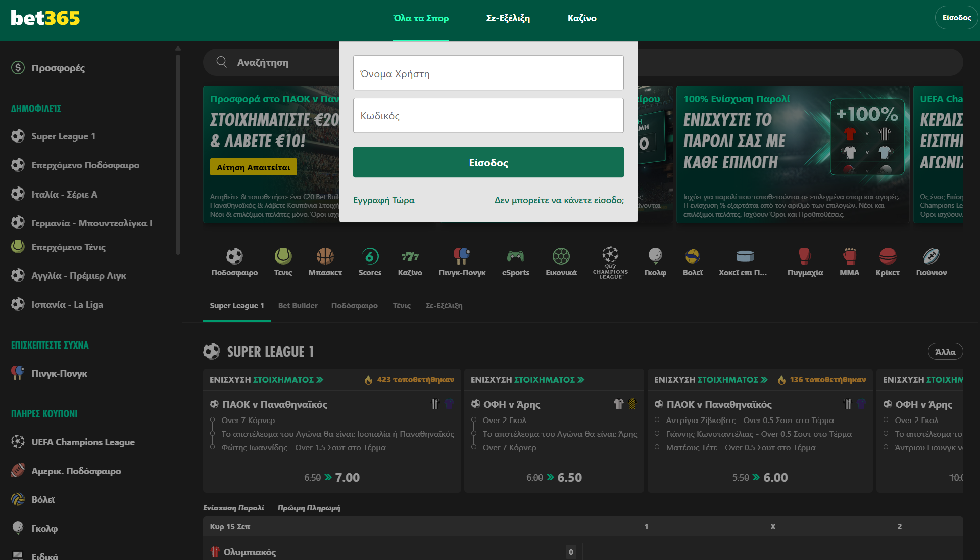This screenshot has width=980, height=560.
Task: Open Ιταλία - Σέριε Α in sidebar
Action: pos(64,194)
